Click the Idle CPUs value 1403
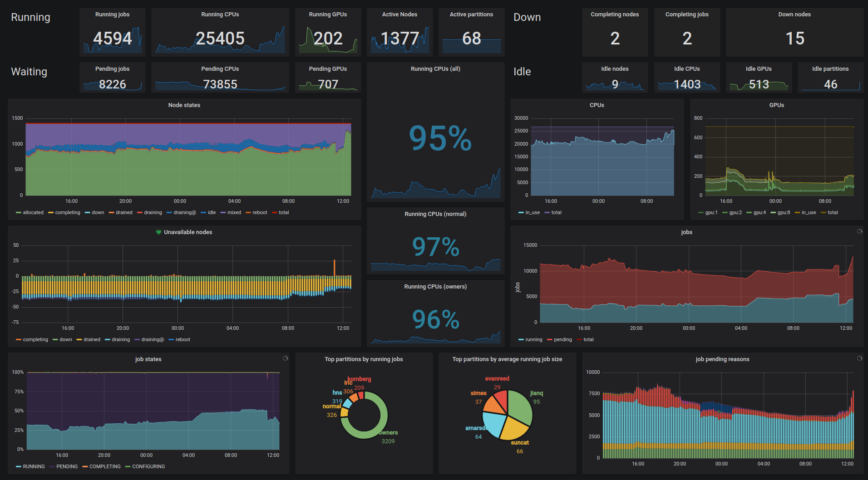 [687, 84]
